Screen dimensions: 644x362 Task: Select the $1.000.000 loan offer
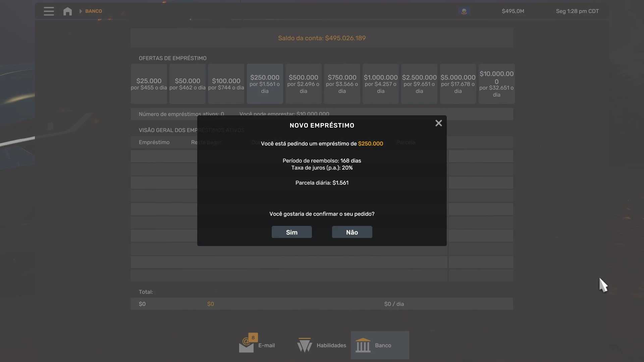click(x=381, y=84)
